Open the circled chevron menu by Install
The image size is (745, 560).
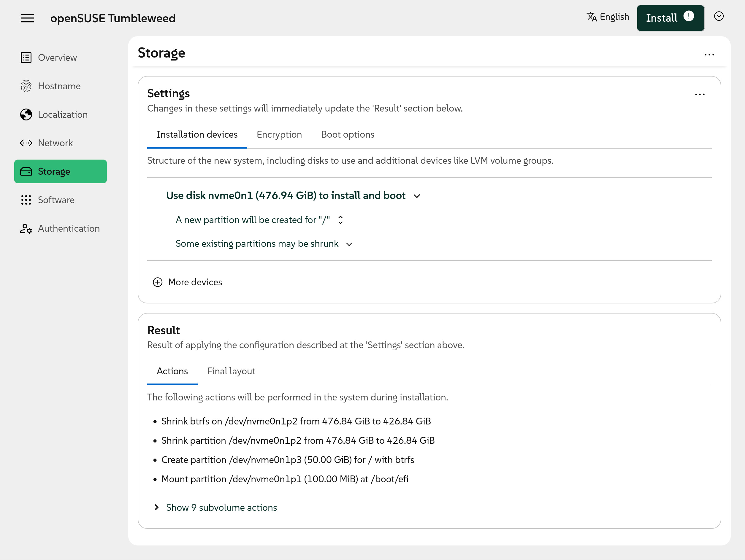pos(719,17)
